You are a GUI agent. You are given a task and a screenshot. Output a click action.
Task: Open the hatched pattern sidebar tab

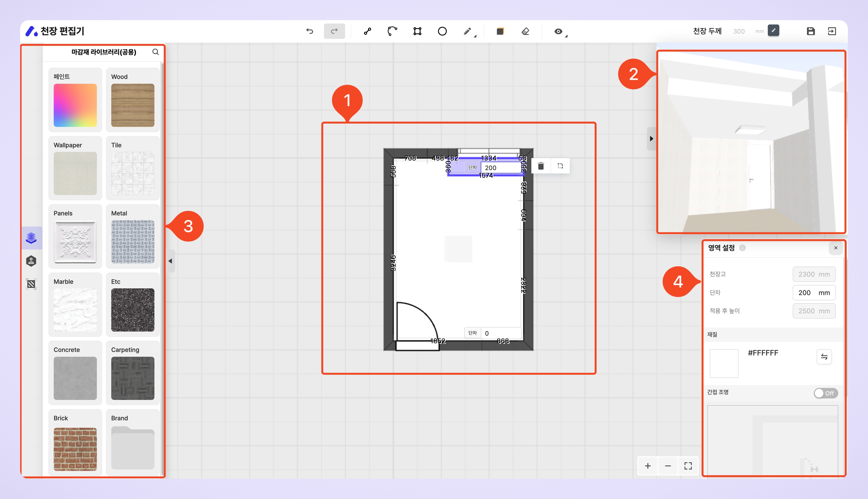31,284
